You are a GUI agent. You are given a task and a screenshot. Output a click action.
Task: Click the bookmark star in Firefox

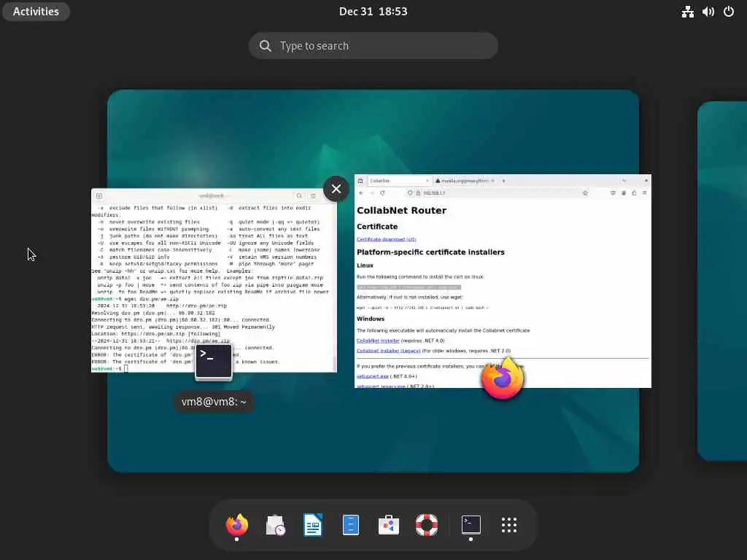point(585,192)
